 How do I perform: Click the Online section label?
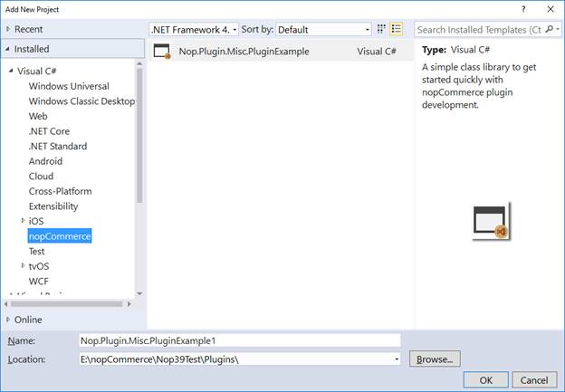pos(28,320)
